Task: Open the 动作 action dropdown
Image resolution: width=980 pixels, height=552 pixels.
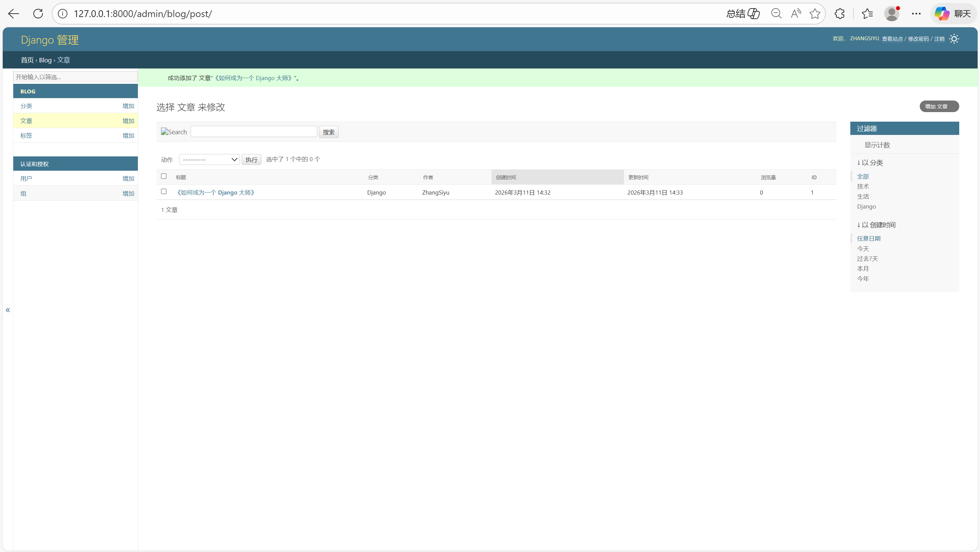Action: pyautogui.click(x=209, y=159)
